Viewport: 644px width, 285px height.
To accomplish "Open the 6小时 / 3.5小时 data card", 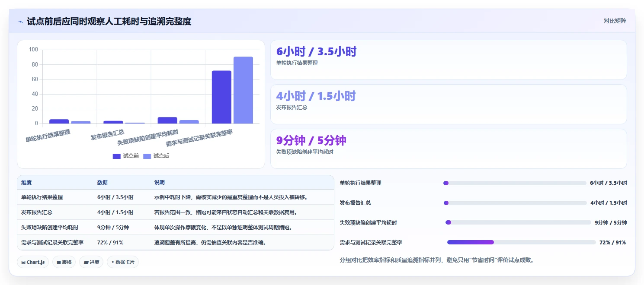I will 449,60.
